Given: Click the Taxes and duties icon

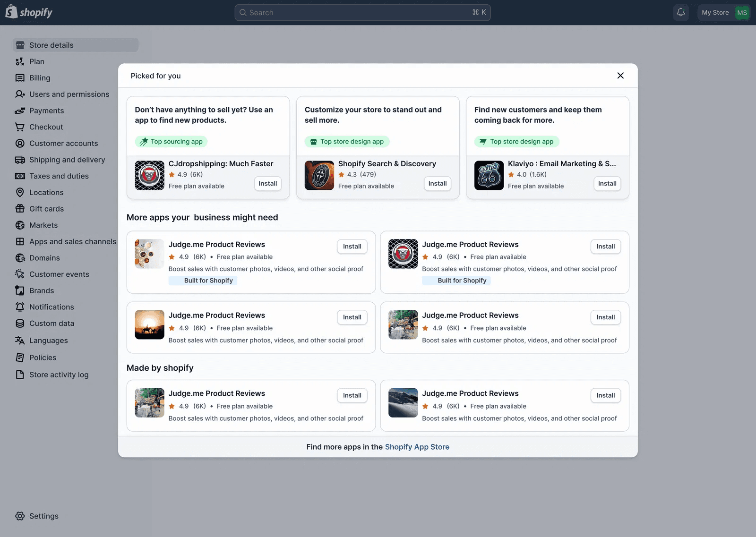Looking at the screenshot, I should coord(20,176).
